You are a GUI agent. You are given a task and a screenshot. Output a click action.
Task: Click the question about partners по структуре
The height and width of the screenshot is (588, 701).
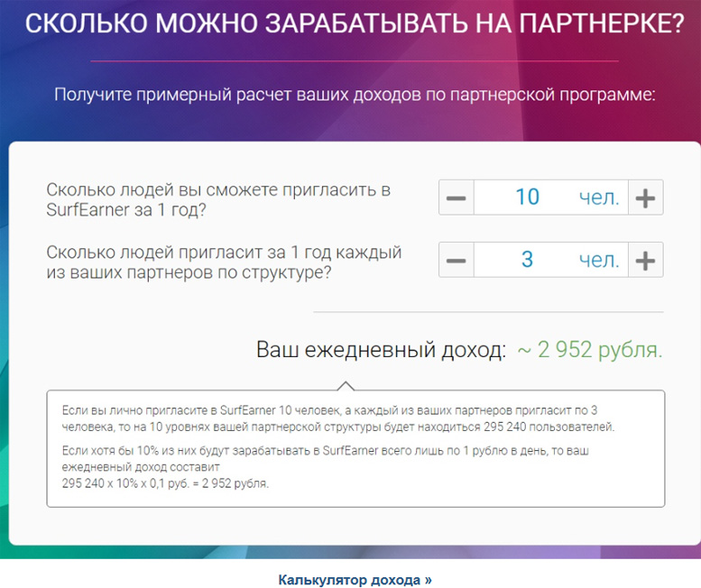(224, 262)
